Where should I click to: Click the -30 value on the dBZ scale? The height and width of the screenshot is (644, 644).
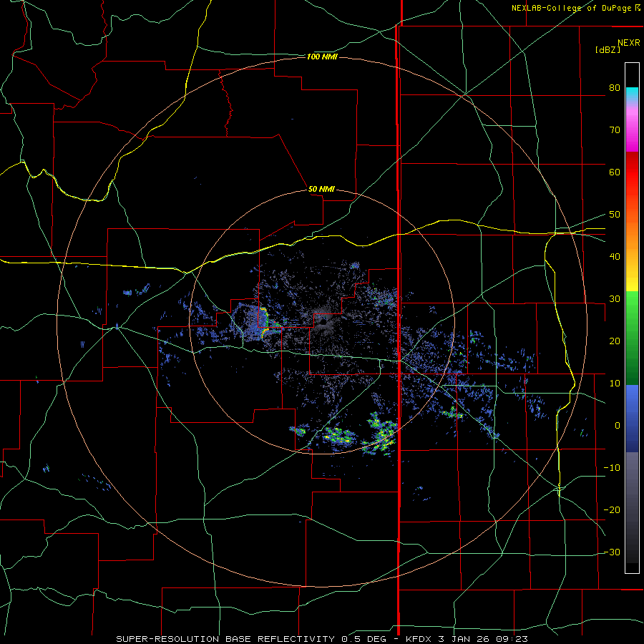coord(612,552)
